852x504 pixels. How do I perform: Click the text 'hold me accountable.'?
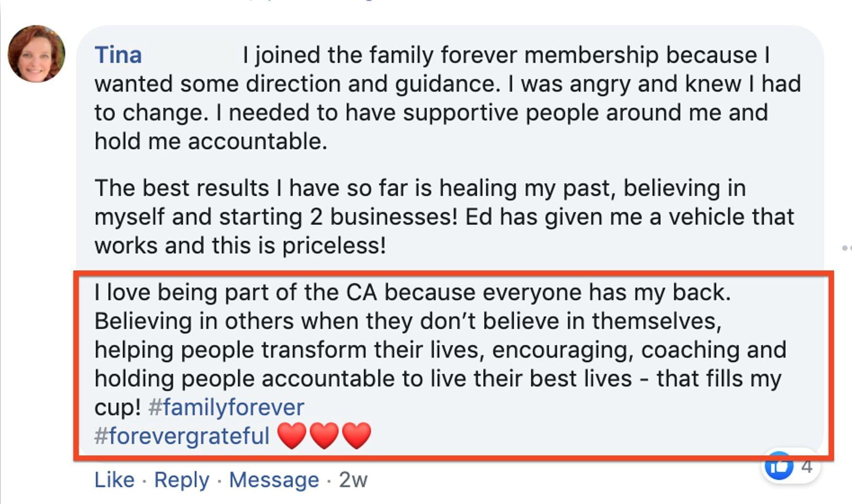[211, 141]
